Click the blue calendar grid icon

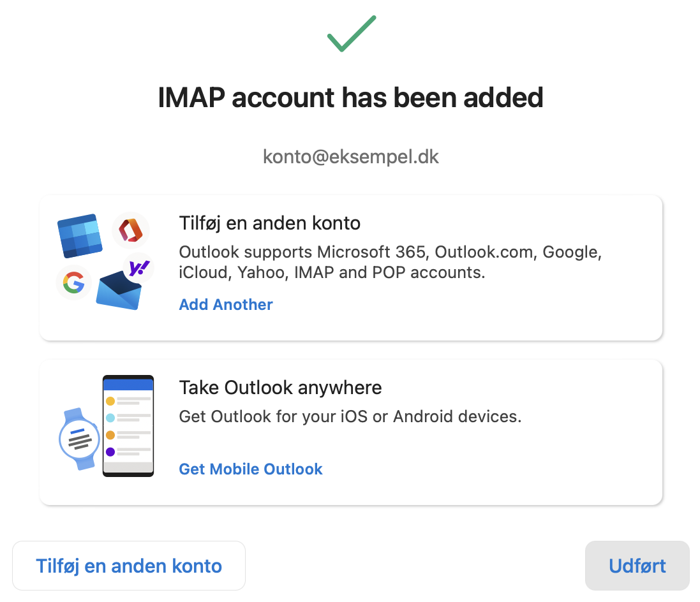click(x=80, y=236)
